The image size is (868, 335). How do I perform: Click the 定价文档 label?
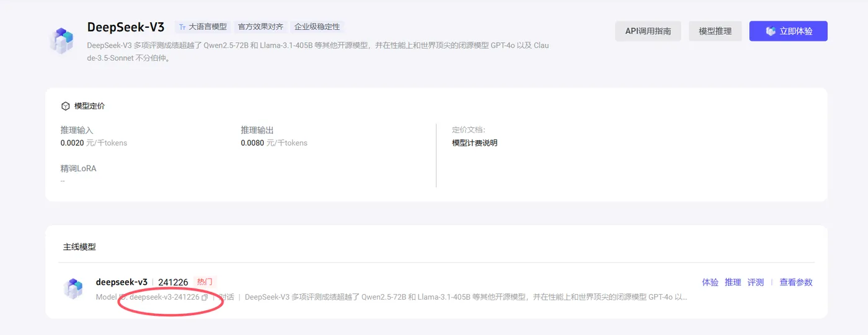pos(469,130)
